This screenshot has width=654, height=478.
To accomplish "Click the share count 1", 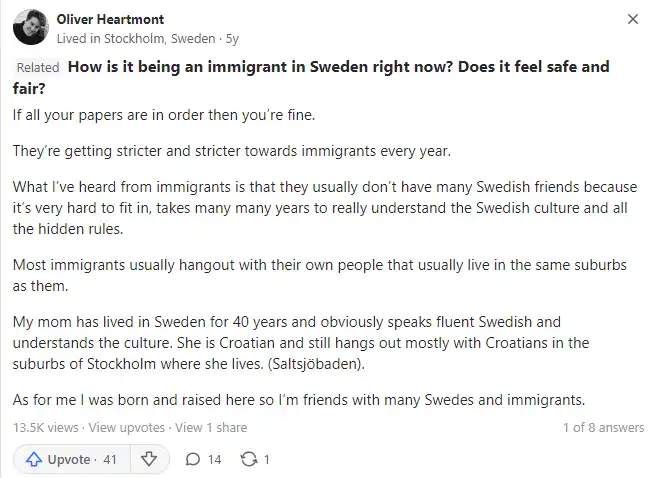I will coord(267,459).
